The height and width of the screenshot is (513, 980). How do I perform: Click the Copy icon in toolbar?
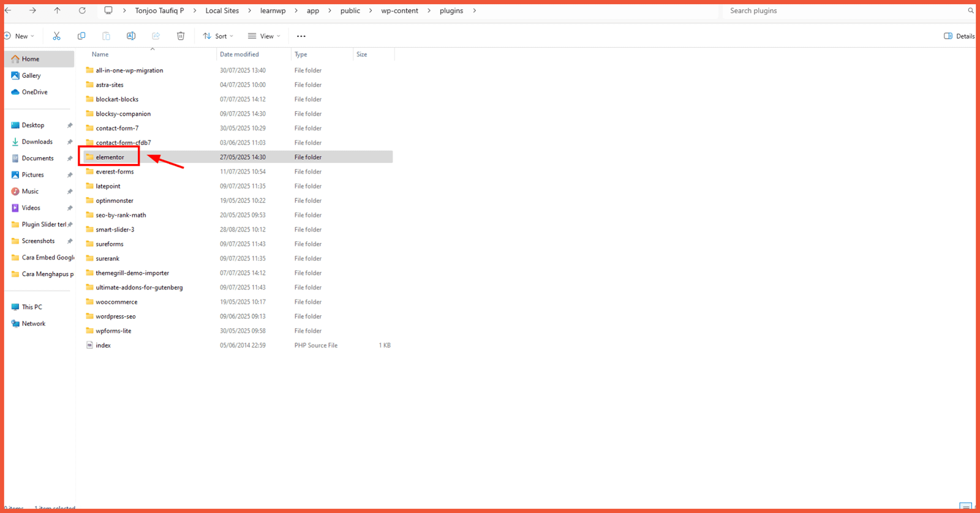pyautogui.click(x=81, y=36)
